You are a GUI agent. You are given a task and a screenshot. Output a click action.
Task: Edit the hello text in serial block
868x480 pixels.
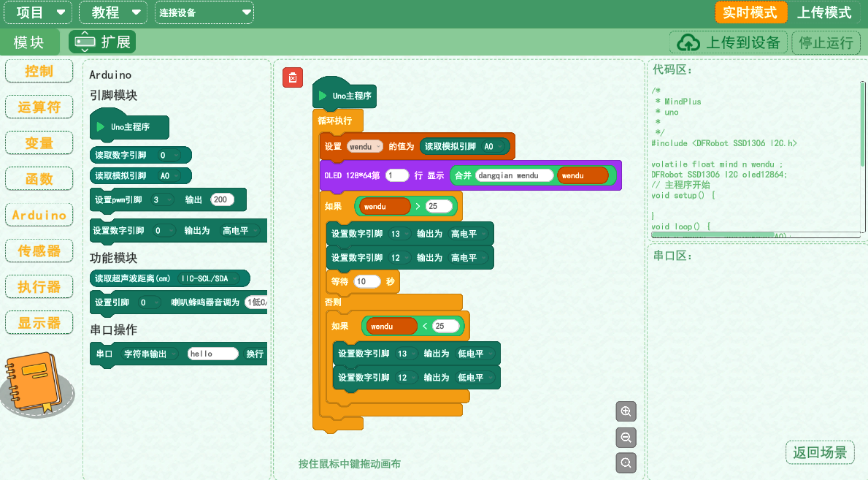[213, 354]
